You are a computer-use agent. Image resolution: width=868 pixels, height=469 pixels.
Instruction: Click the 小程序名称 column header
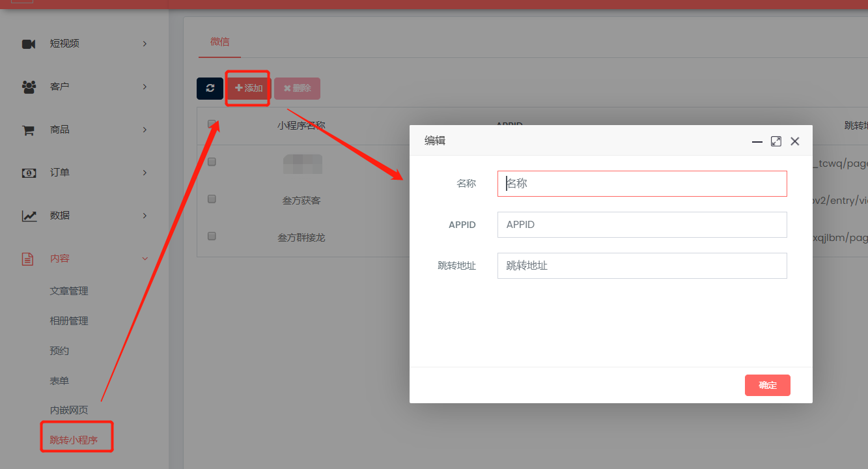[x=301, y=126]
